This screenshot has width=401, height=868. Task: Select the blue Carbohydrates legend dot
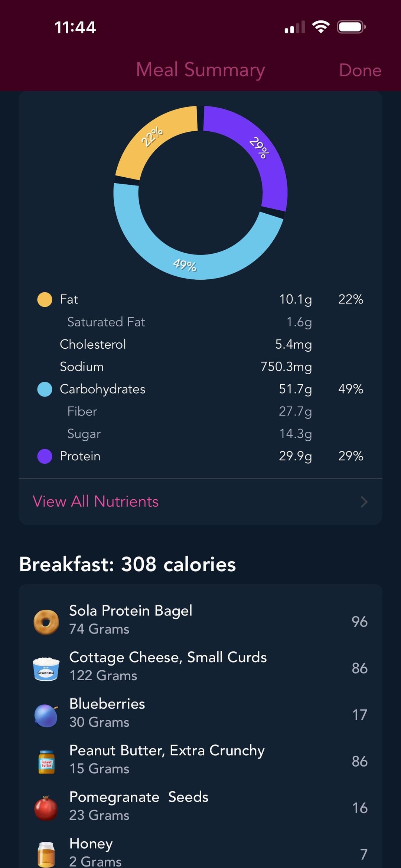pos(45,389)
